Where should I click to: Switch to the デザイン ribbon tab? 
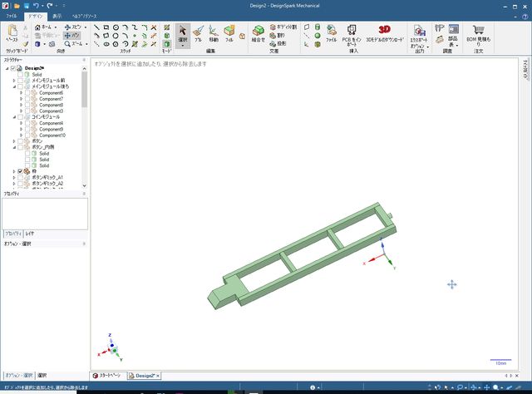pos(35,16)
